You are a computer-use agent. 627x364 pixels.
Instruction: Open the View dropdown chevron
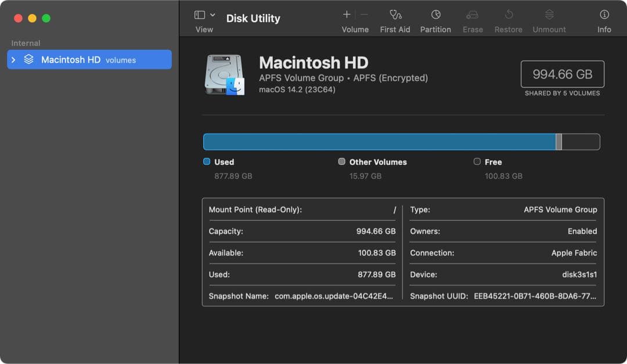(212, 14)
